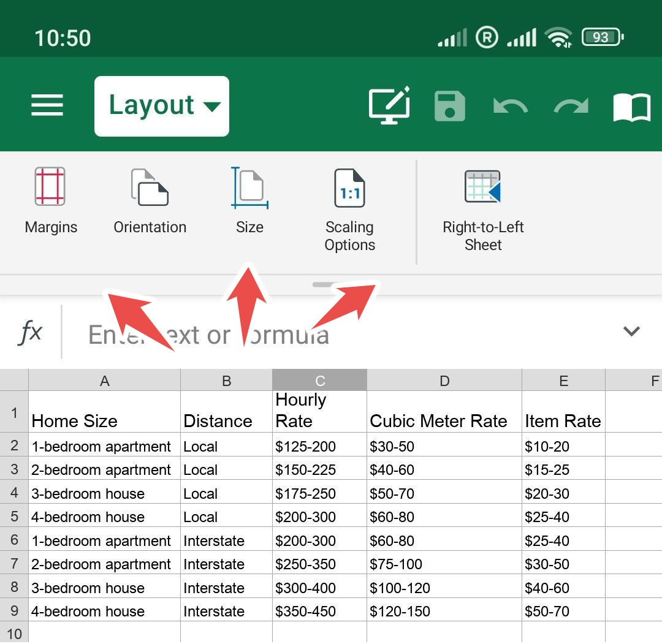Undo the last action
This screenshot has width=662, height=644.
(510, 106)
